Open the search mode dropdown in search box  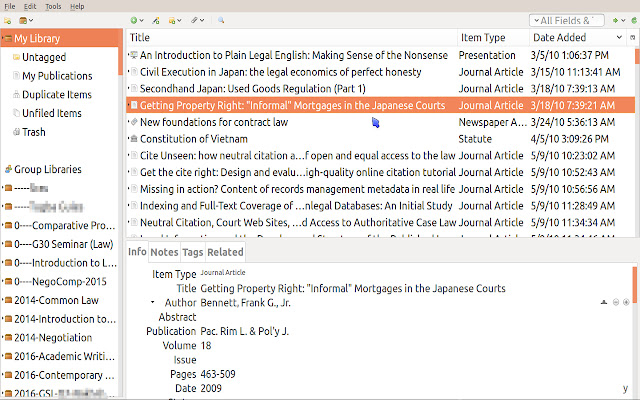[x=535, y=20]
